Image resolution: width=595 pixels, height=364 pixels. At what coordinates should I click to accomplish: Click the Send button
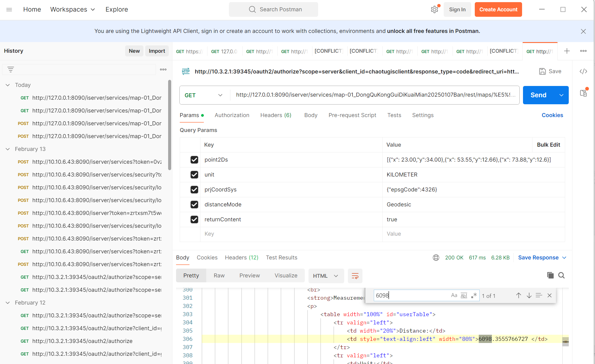(x=538, y=95)
